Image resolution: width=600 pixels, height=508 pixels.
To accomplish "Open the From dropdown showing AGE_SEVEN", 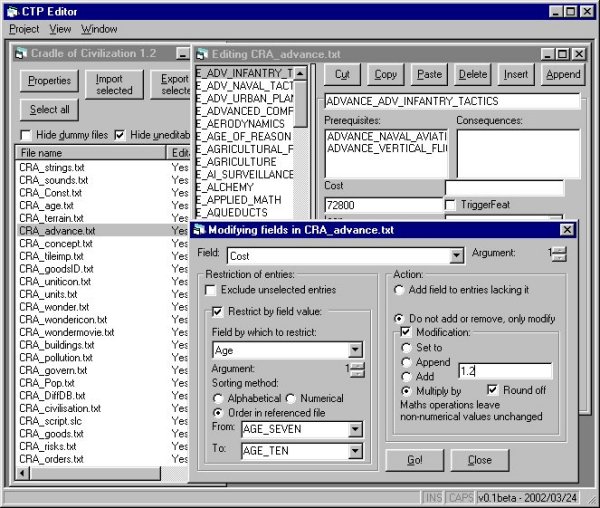I will point(355,430).
